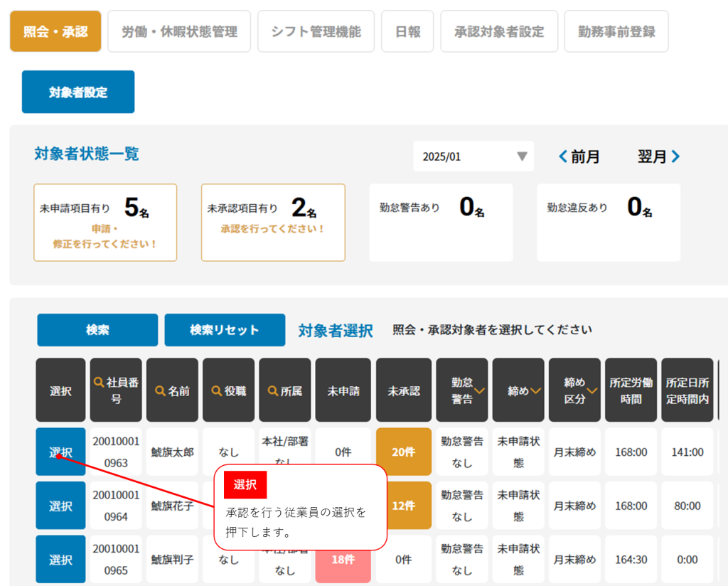Viewport: 728px width, 586px height.
Task: Expand the 締め column filter chevron
Action: [x=534, y=390]
